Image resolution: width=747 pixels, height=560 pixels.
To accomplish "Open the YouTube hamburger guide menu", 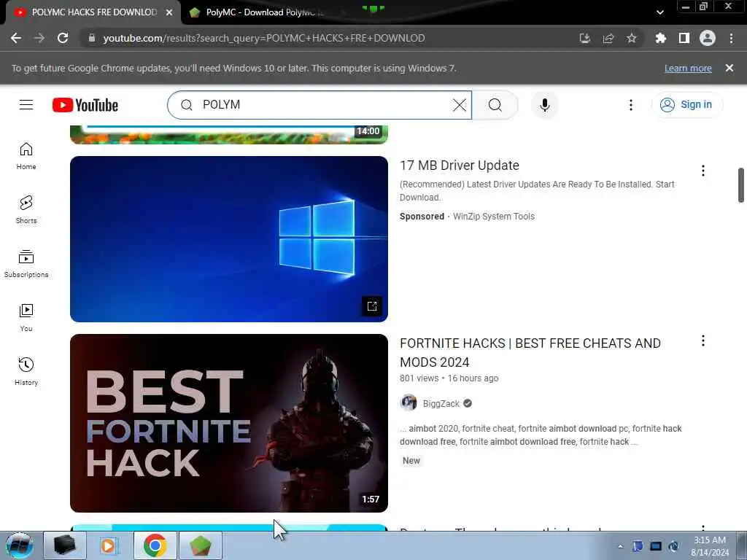I will 26,105.
